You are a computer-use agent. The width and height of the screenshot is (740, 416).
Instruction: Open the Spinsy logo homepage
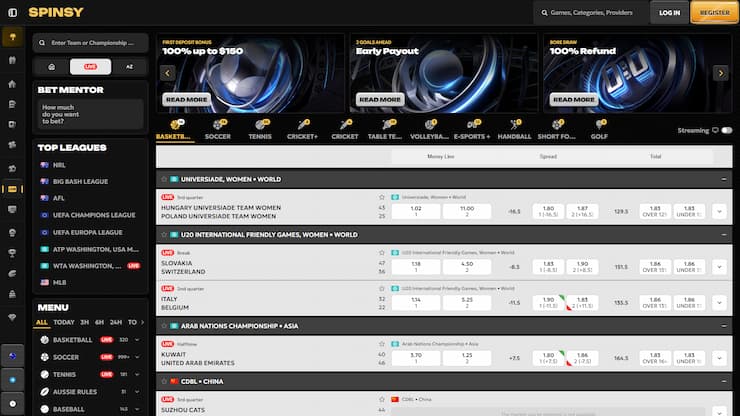coord(56,12)
